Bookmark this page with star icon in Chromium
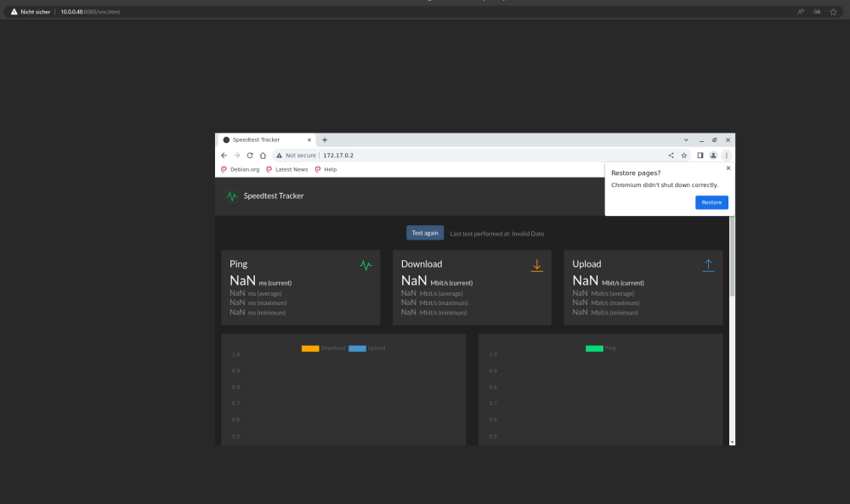 684,156
